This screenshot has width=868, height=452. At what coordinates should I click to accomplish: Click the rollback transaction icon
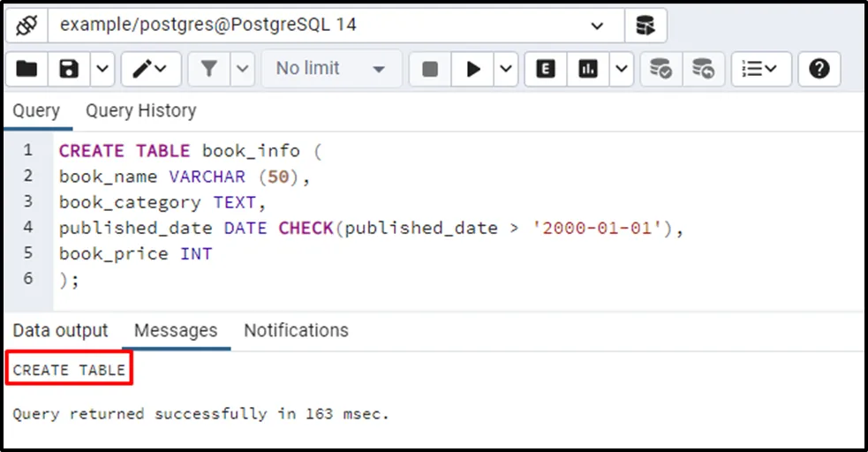pos(703,69)
